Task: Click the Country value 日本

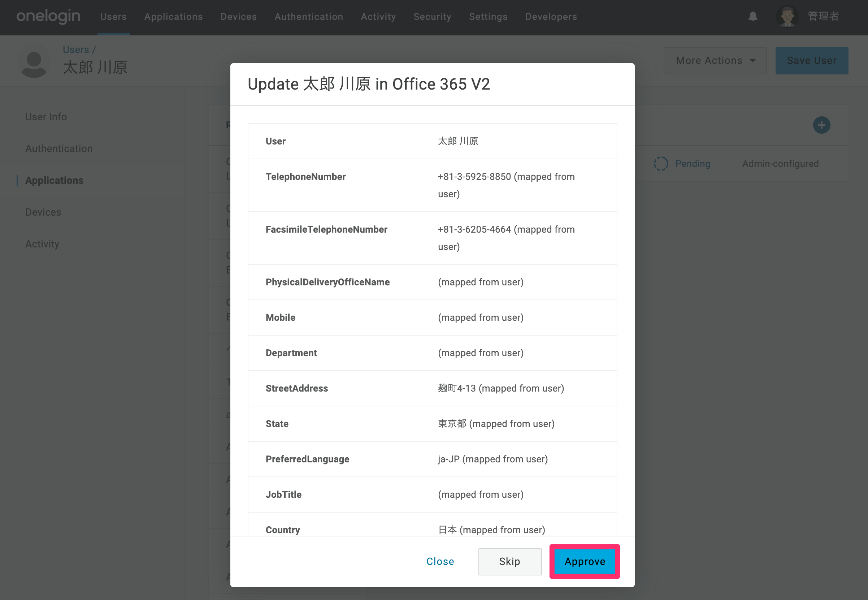Action: (x=447, y=530)
